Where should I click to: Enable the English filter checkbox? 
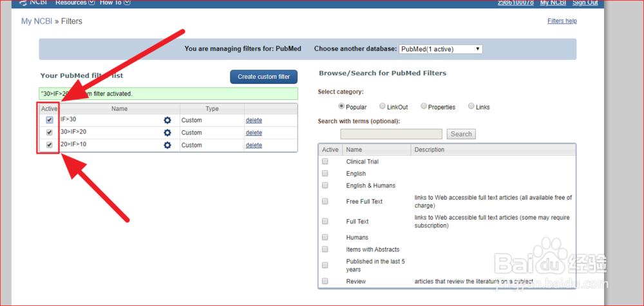click(x=325, y=173)
